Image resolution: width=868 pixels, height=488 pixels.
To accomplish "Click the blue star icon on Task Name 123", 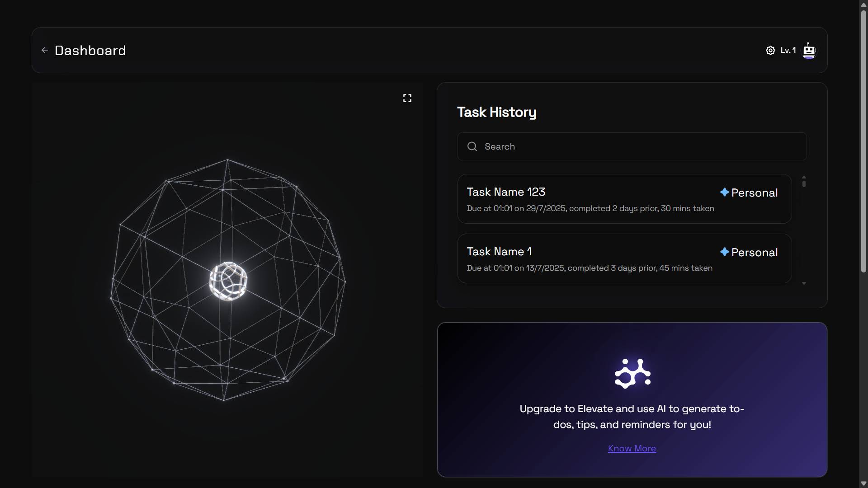I will pyautogui.click(x=725, y=192).
